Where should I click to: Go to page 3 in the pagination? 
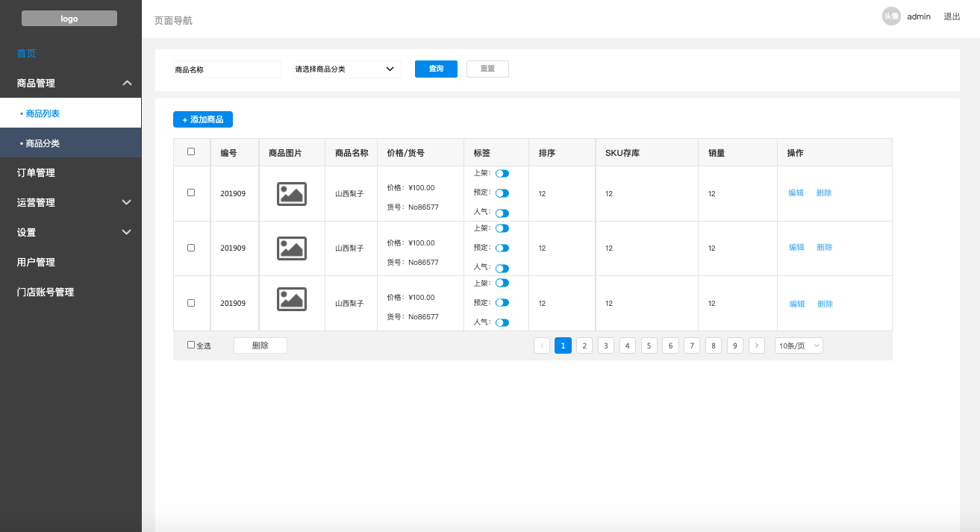[606, 345]
